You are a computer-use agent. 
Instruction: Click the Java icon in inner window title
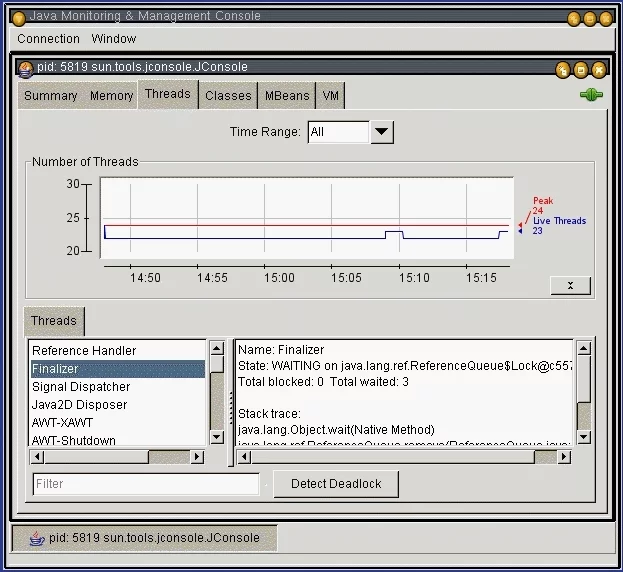tap(26, 70)
